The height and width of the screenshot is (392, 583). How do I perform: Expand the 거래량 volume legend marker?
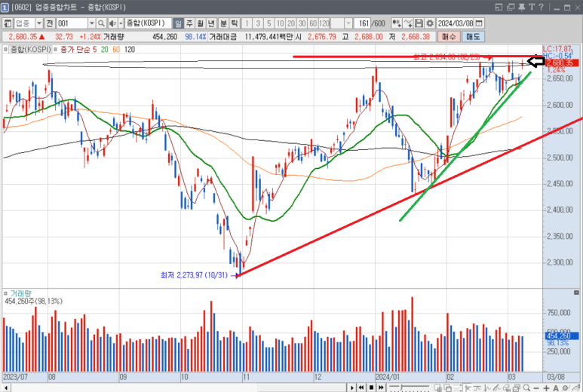tap(5, 293)
